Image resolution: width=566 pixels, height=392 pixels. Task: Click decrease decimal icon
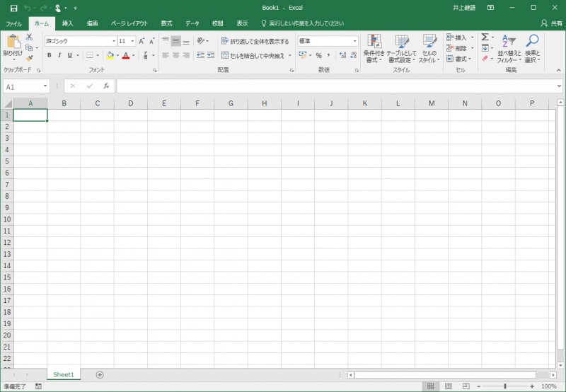coord(353,55)
